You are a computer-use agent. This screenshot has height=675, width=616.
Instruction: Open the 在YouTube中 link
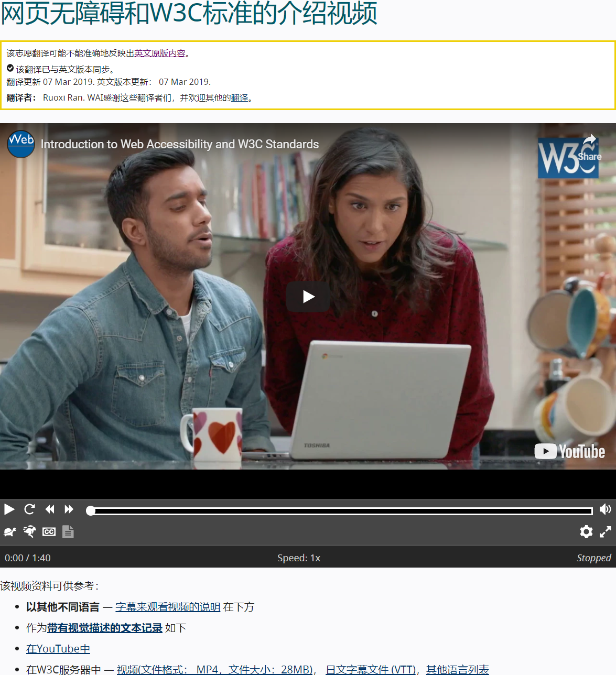tap(58, 649)
